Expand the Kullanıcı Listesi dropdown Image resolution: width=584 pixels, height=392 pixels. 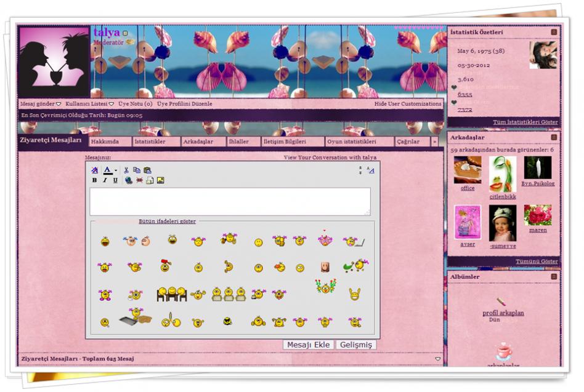pyautogui.click(x=90, y=104)
